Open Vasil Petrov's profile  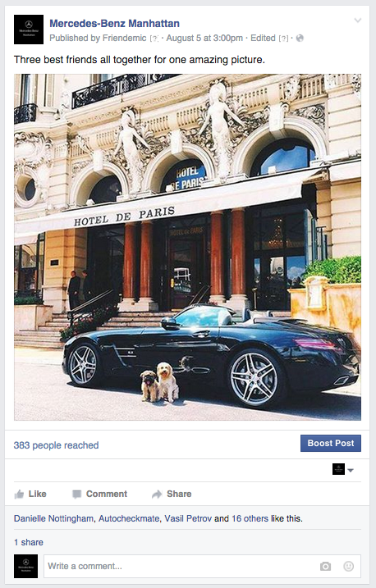(x=188, y=518)
